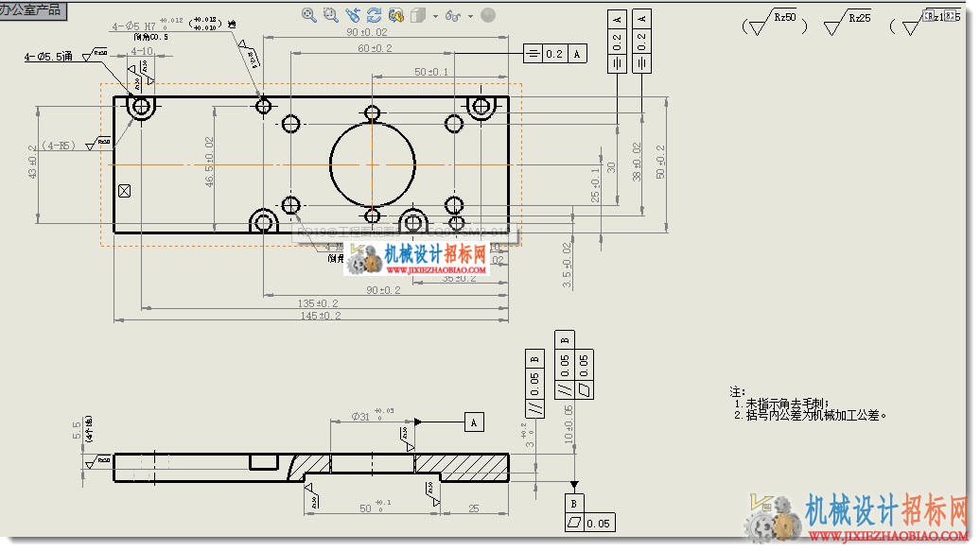Select the Zoom to Area tool
This screenshot has height=551, width=980.
331,15
